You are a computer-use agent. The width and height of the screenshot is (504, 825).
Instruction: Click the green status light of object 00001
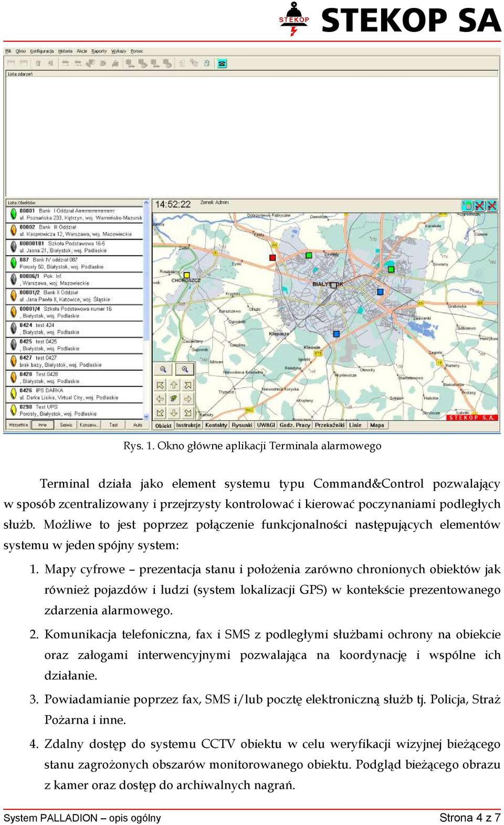point(13,214)
